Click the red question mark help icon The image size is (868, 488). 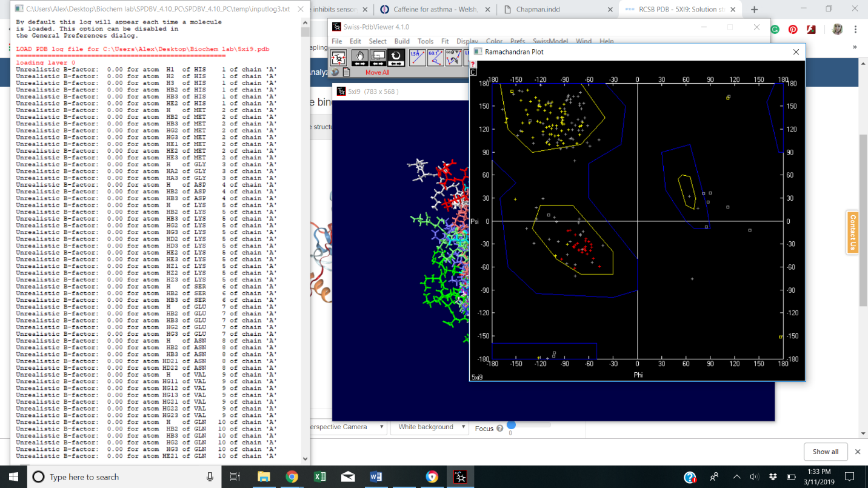[473, 64]
